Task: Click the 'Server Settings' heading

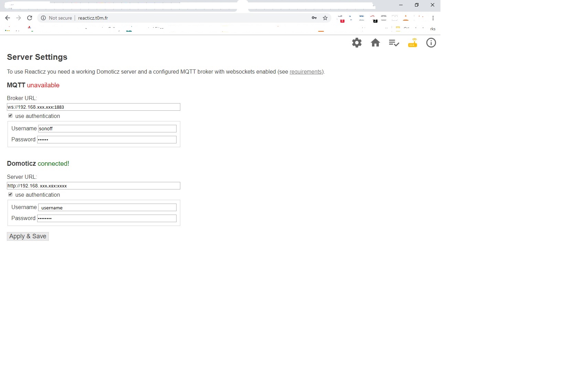Action: click(37, 57)
